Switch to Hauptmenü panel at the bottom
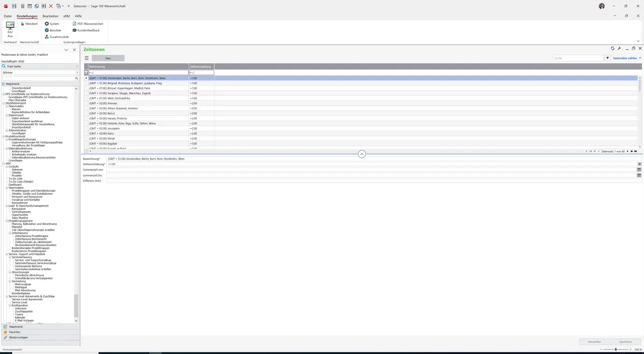 [x=40, y=326]
